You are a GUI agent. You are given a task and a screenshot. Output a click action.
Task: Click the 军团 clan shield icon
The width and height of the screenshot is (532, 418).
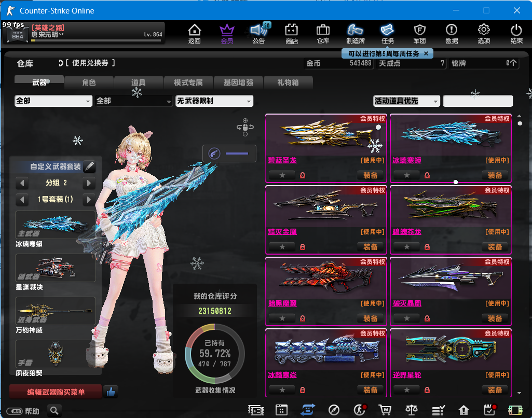pyautogui.click(x=419, y=34)
